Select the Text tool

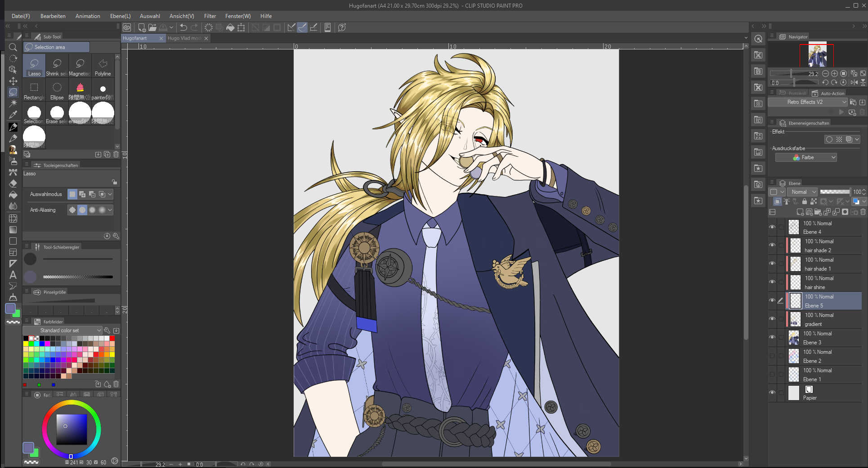click(13, 275)
